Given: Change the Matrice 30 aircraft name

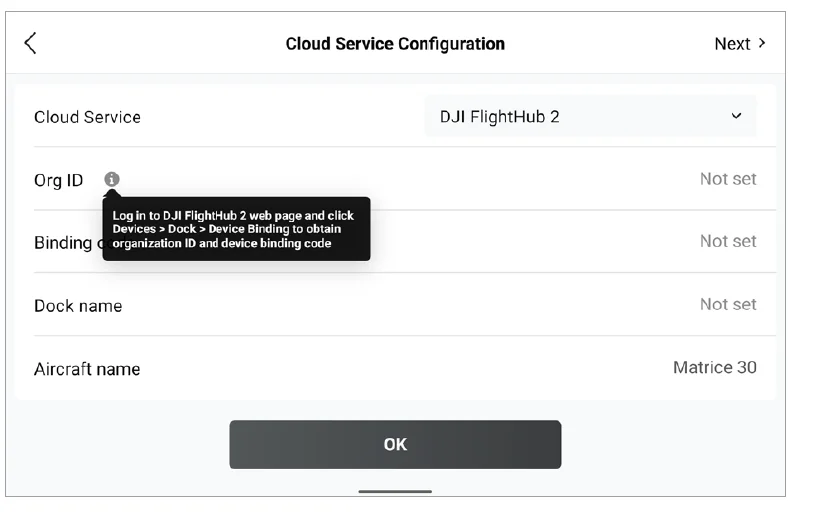Looking at the screenshot, I should [x=714, y=368].
